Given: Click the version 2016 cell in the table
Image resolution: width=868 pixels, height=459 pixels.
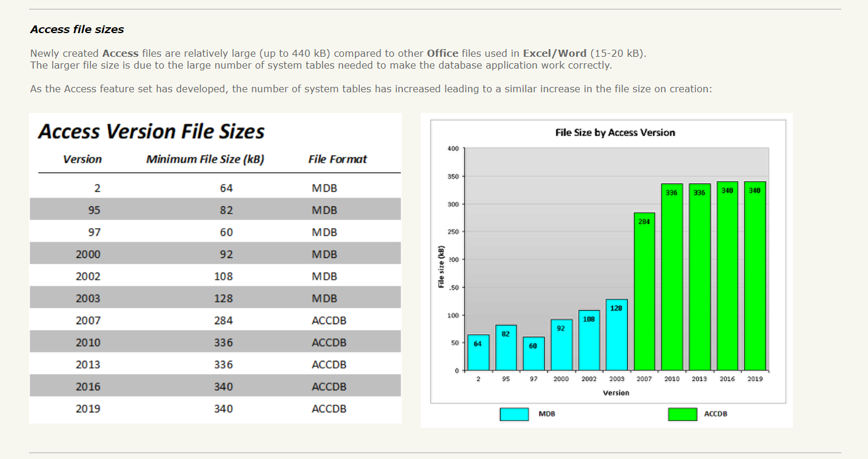Looking at the screenshot, I should [88, 386].
